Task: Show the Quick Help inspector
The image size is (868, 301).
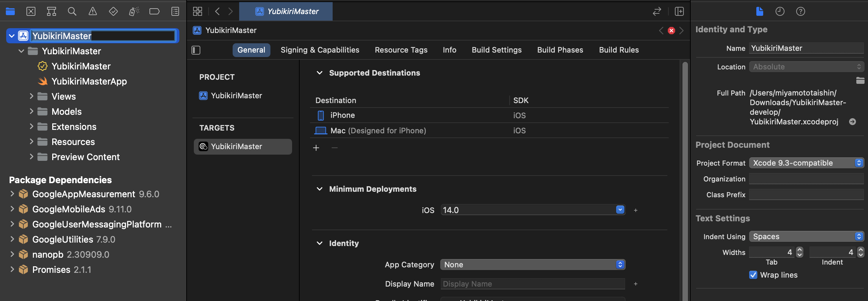Action: [801, 11]
